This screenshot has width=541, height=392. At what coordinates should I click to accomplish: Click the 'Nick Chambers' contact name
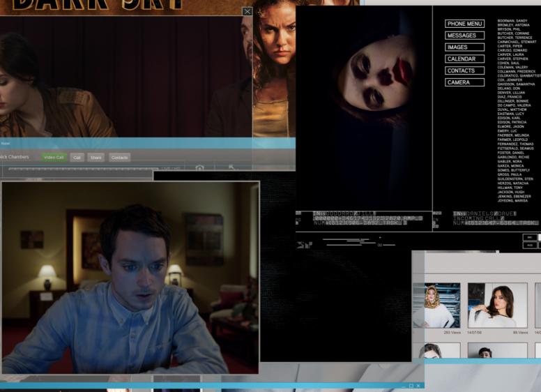(14, 157)
